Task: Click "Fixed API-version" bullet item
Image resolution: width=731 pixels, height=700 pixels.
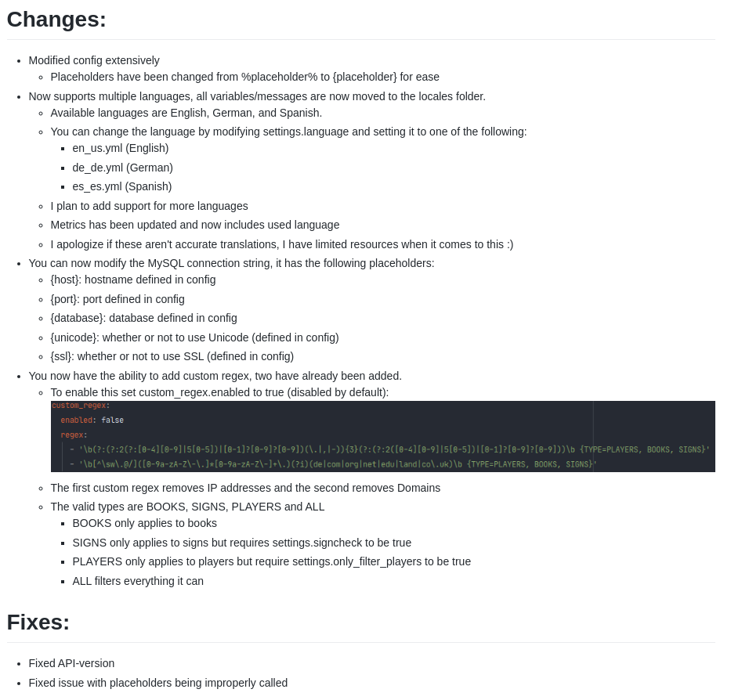Action: coord(71,663)
